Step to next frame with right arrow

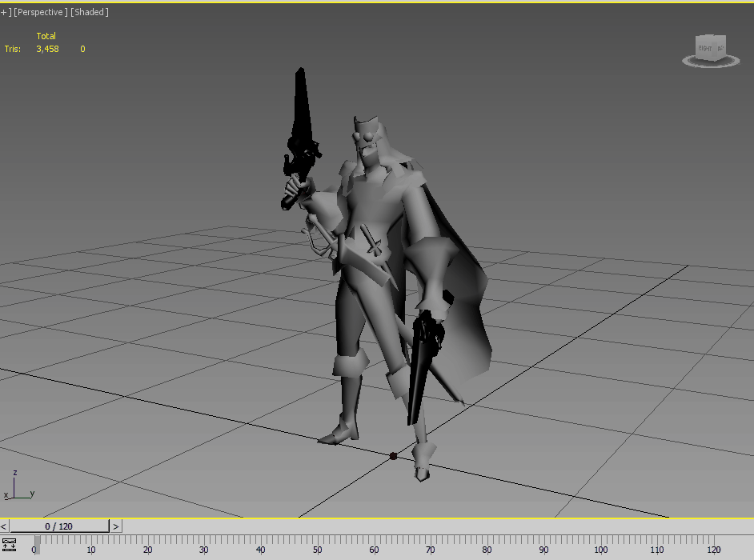[116, 526]
